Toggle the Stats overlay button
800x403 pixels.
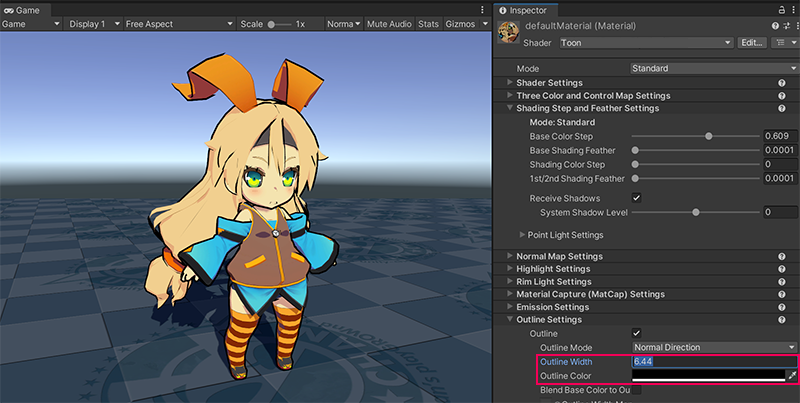click(x=428, y=24)
